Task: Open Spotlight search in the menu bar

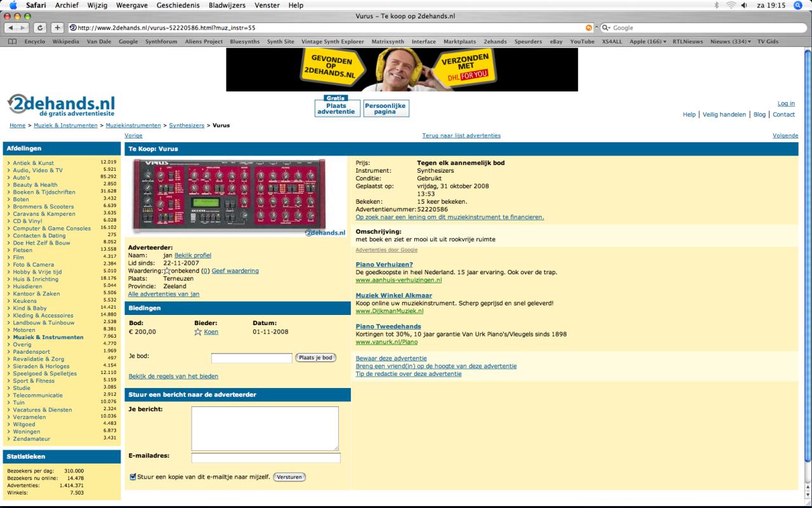Action: 798,5
